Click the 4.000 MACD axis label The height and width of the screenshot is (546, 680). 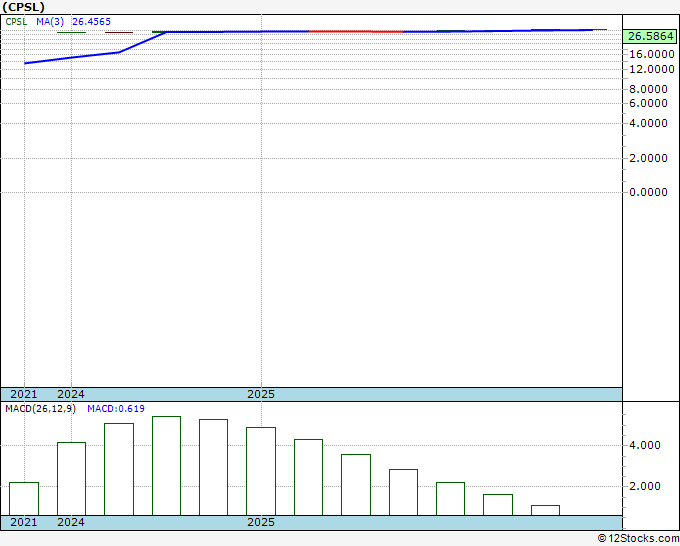point(645,445)
